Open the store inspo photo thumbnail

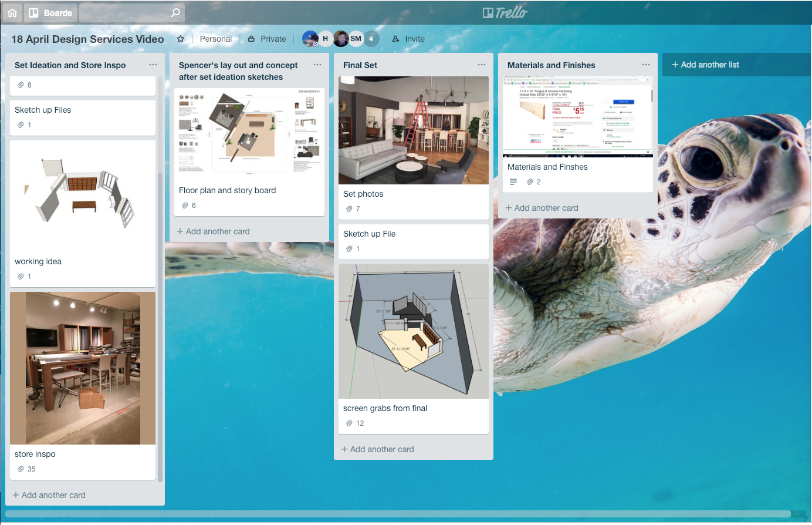coord(83,368)
